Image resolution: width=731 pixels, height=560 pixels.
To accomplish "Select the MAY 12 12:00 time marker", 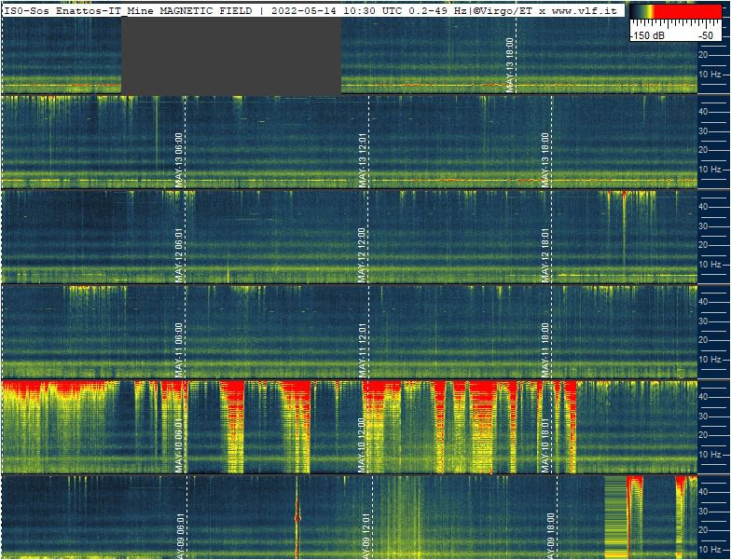I will 362,254.
